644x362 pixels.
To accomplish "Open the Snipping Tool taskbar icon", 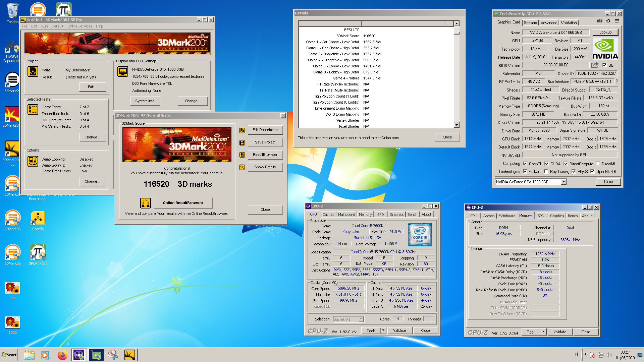I will point(113,355).
